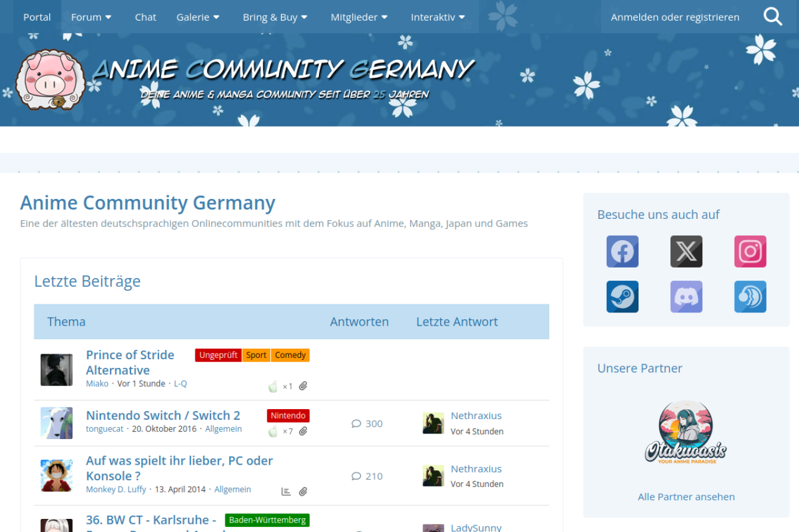Open the Steam group icon

tap(622, 296)
